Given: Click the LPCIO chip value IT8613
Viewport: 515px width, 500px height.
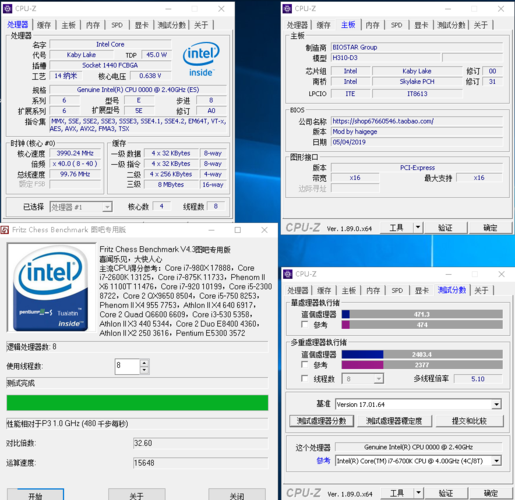Looking at the screenshot, I should tap(417, 94).
